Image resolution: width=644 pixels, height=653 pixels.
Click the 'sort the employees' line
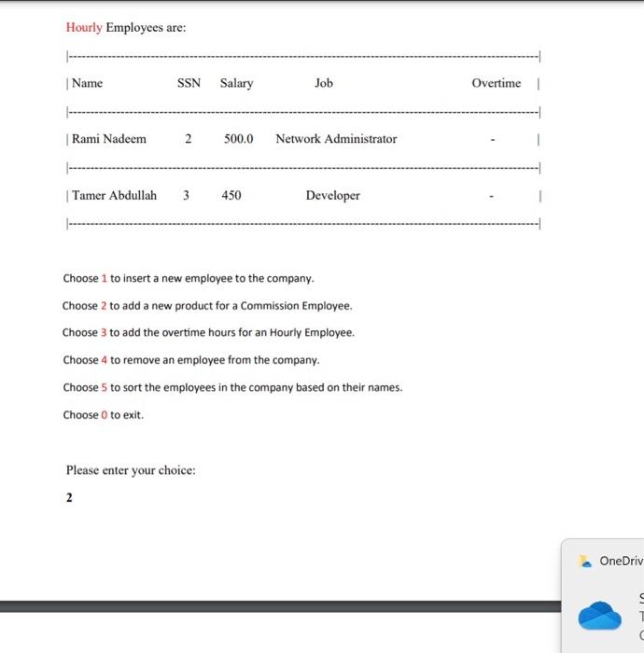pos(232,387)
